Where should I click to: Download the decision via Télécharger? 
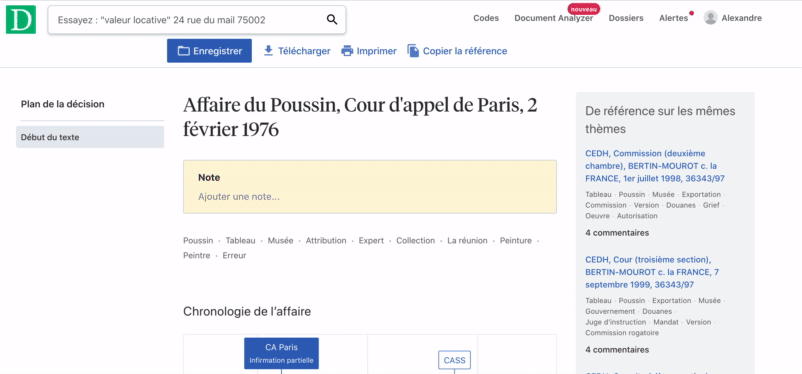pyautogui.click(x=297, y=51)
